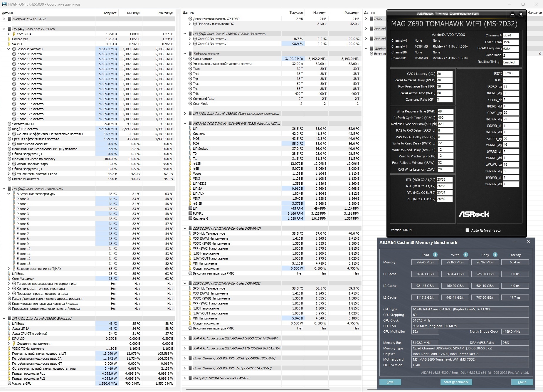This screenshot has height=392, width=543.
Task: Click the icon next to Tcas in HWiNFO
Action: tap(190, 69)
